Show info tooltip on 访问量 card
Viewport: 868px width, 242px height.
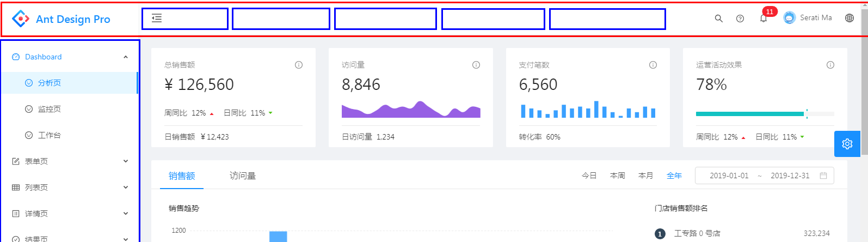click(476, 65)
